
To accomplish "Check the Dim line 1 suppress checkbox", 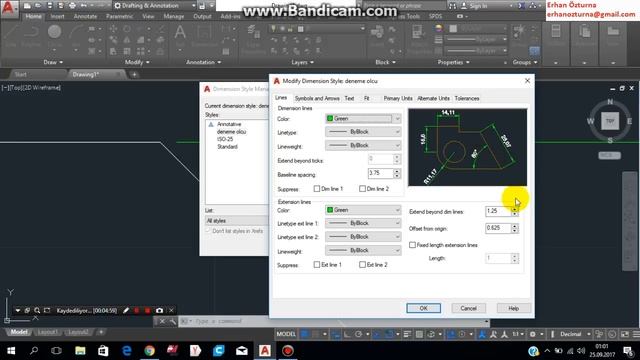I will click(x=317, y=189).
